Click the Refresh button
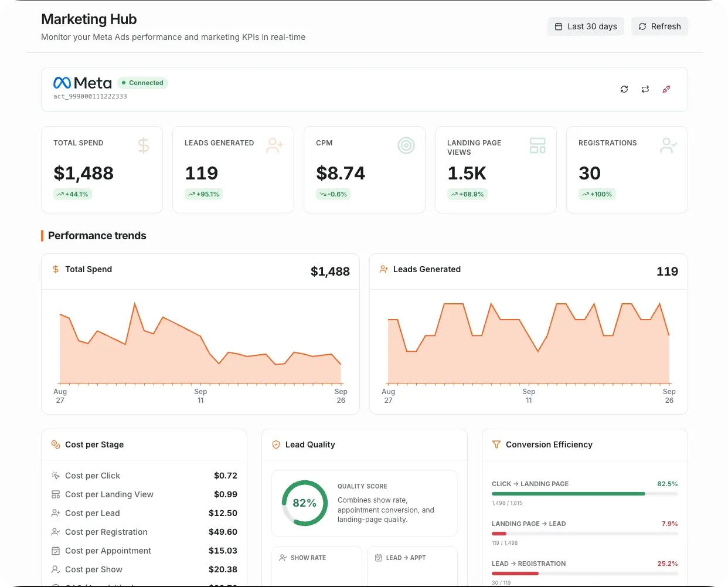728x587 pixels. [659, 26]
